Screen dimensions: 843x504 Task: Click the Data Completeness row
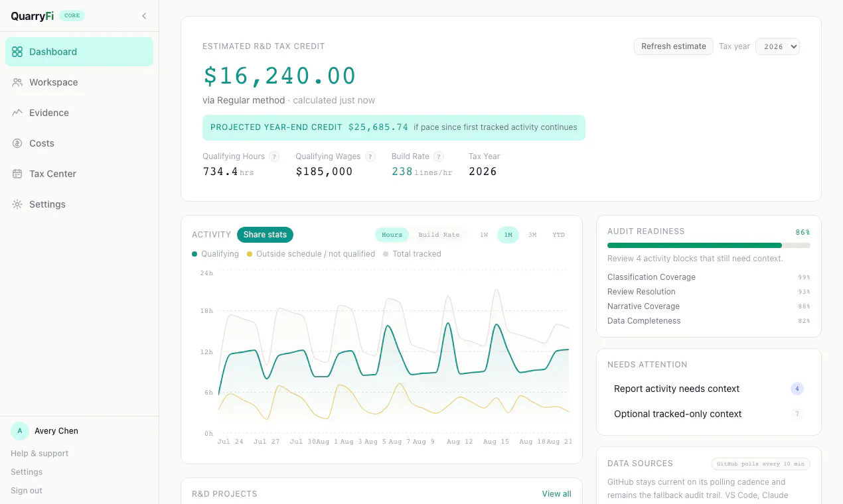coord(709,321)
